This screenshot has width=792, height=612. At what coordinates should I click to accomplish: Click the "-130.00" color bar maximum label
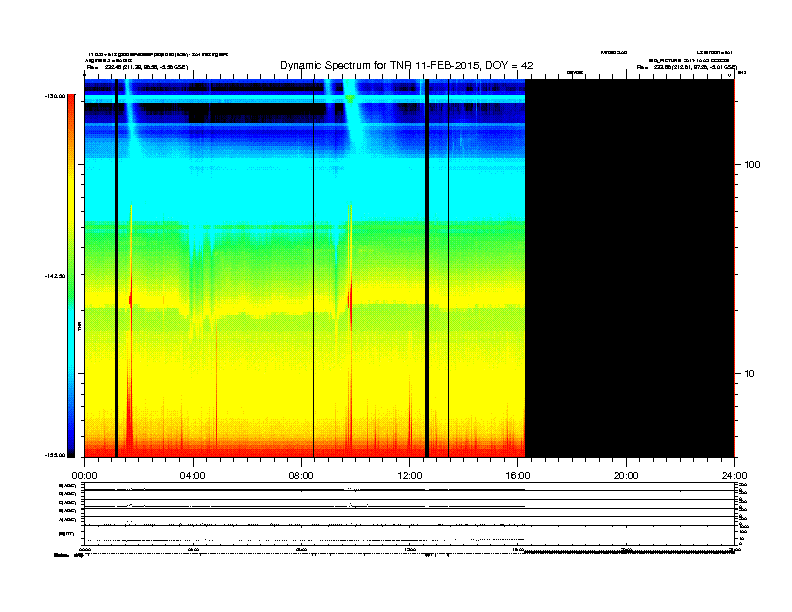pos(55,96)
